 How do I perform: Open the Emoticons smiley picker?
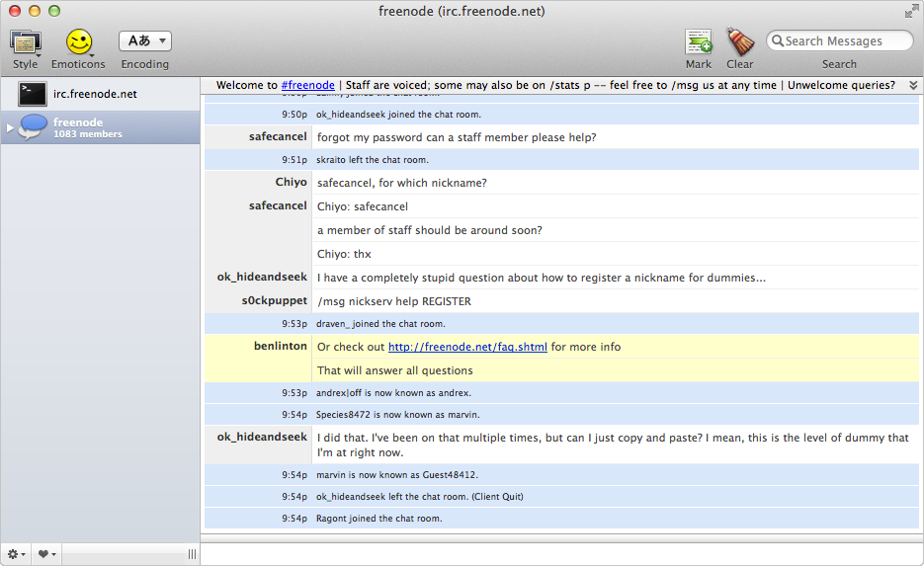point(78,48)
